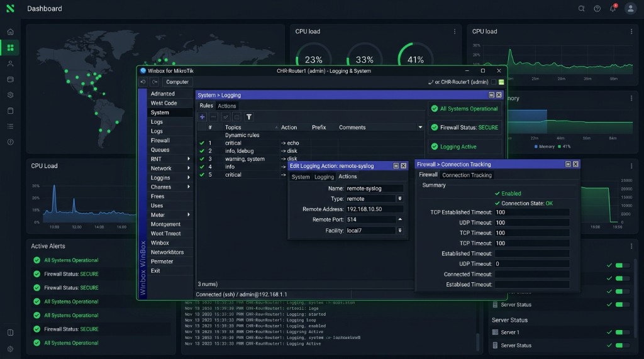The image size is (644, 359).
Task: Toggle enabled check on rule 4 info
Action: (202, 167)
